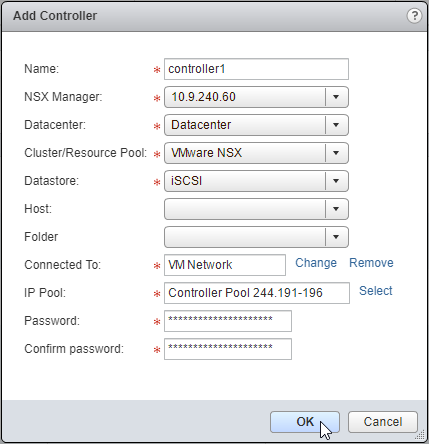The width and height of the screenshot is (429, 444).
Task: Dismiss the dialog with Cancel button
Action: [x=383, y=422]
